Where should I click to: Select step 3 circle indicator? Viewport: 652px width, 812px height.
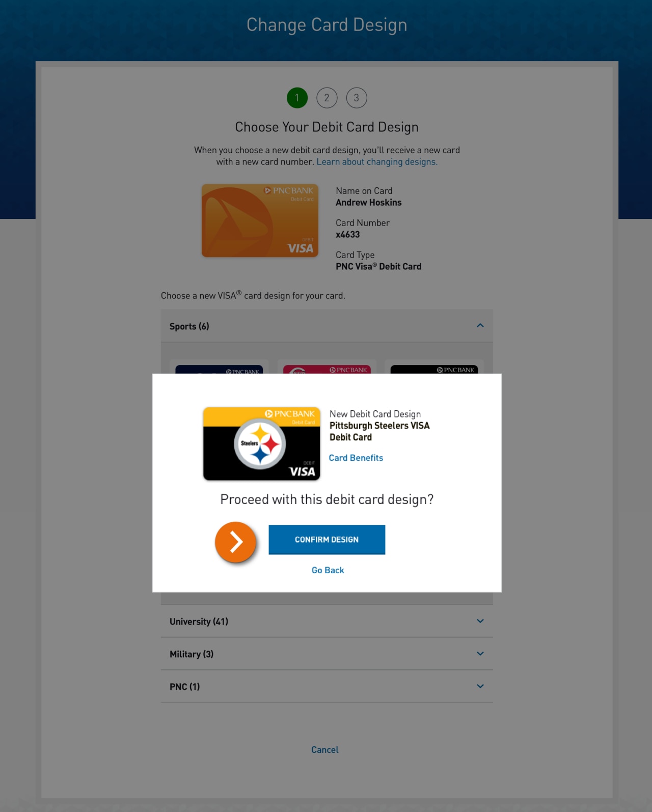[357, 98]
